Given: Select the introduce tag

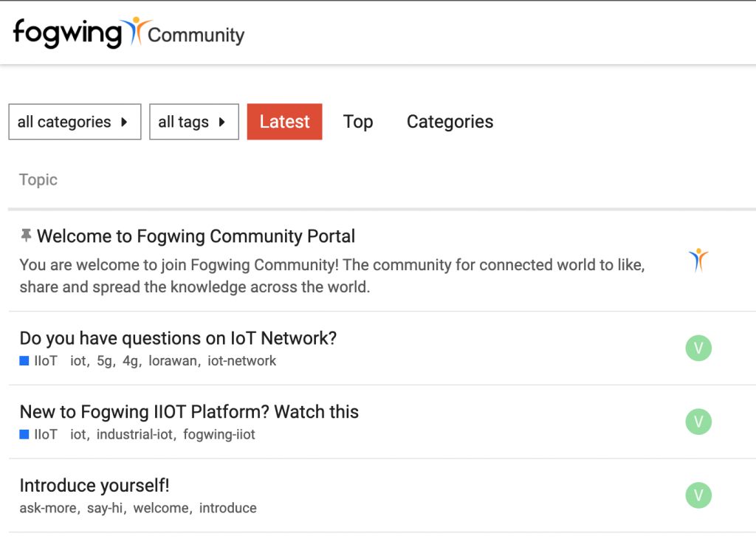Looking at the screenshot, I should (x=228, y=508).
